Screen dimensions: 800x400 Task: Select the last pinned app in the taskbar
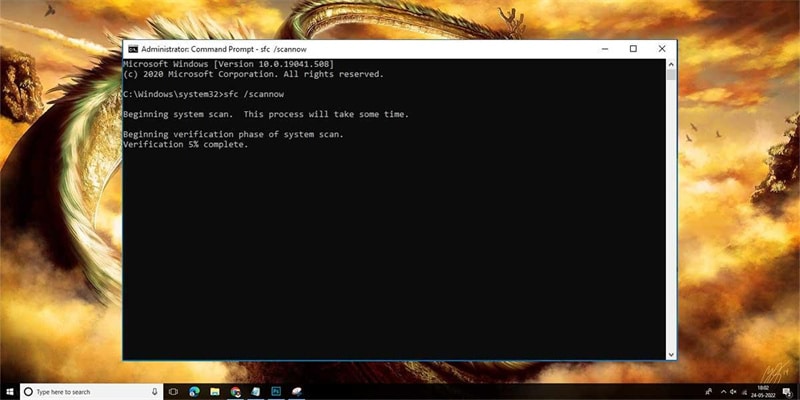tap(297, 392)
